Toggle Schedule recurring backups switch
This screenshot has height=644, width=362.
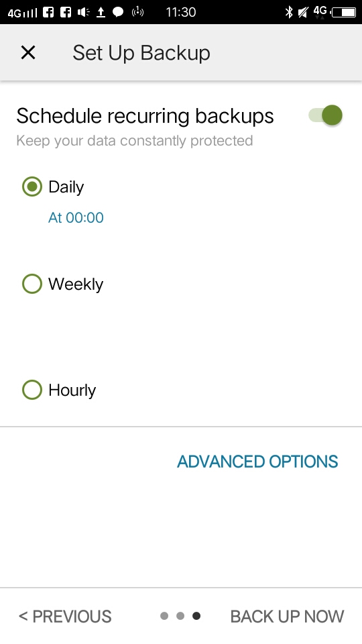(x=326, y=115)
